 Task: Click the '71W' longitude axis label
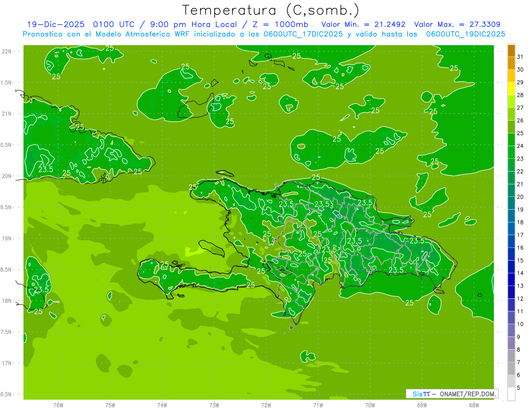[x=318, y=405]
